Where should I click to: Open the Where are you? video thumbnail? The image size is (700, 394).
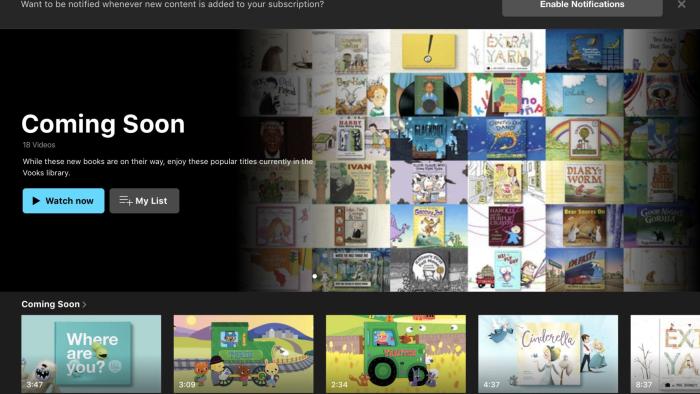point(91,354)
